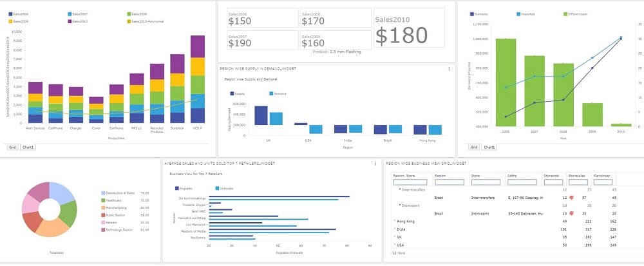Click the Inter-transfers store cell
Image resolution: width=644 pixels, height=266 pixels.
483,198
